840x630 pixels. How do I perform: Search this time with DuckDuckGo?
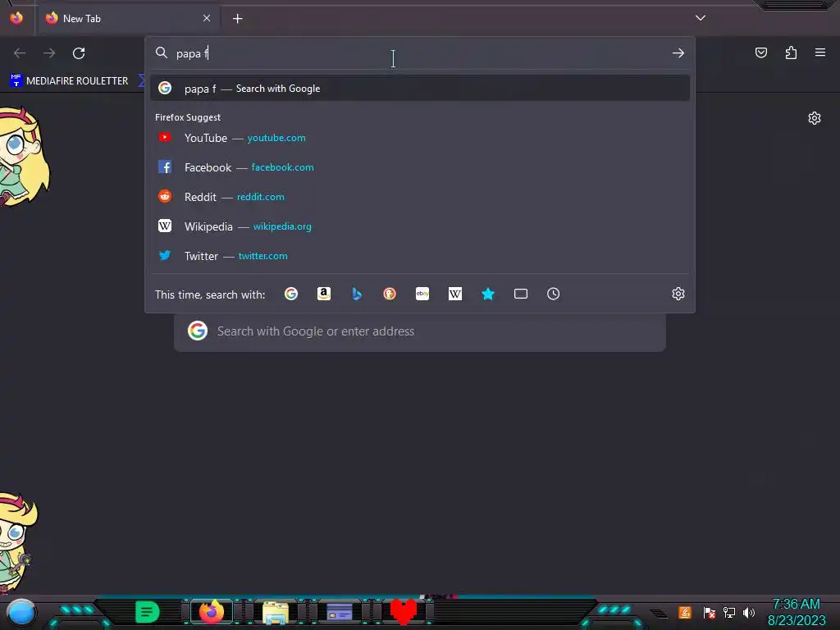click(x=390, y=294)
